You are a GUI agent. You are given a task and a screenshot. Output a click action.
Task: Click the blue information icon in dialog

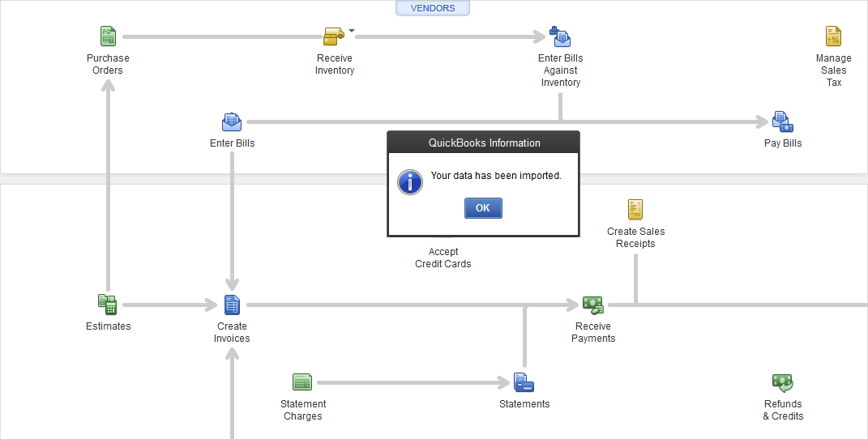point(410,182)
